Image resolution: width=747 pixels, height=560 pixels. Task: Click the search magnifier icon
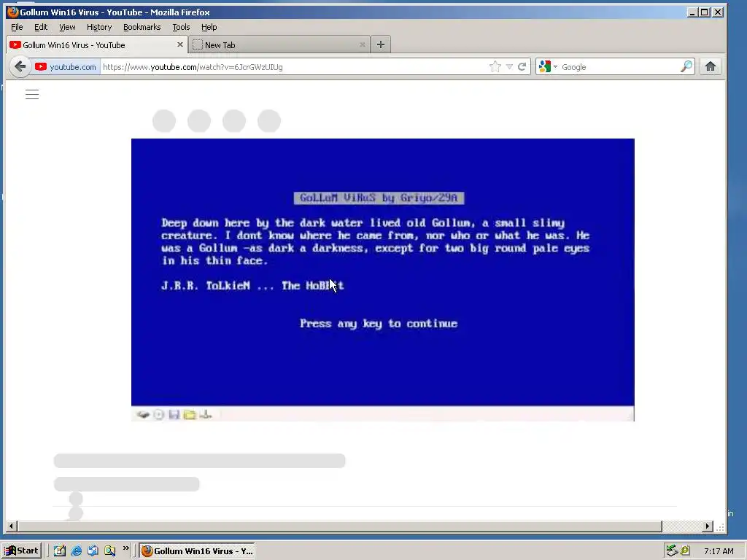pos(686,66)
